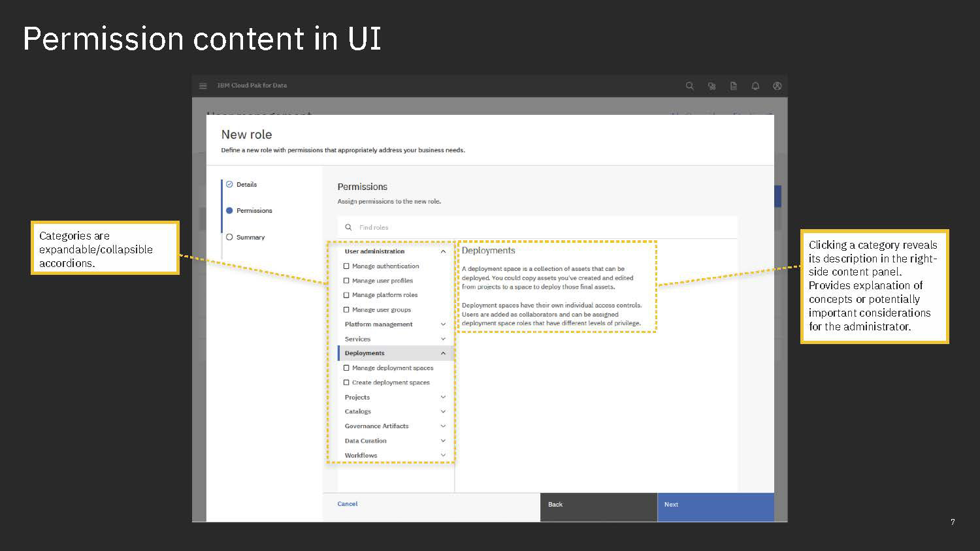Viewport: 980px width, 551px height.
Task: Click the Cancel link
Action: (x=348, y=504)
